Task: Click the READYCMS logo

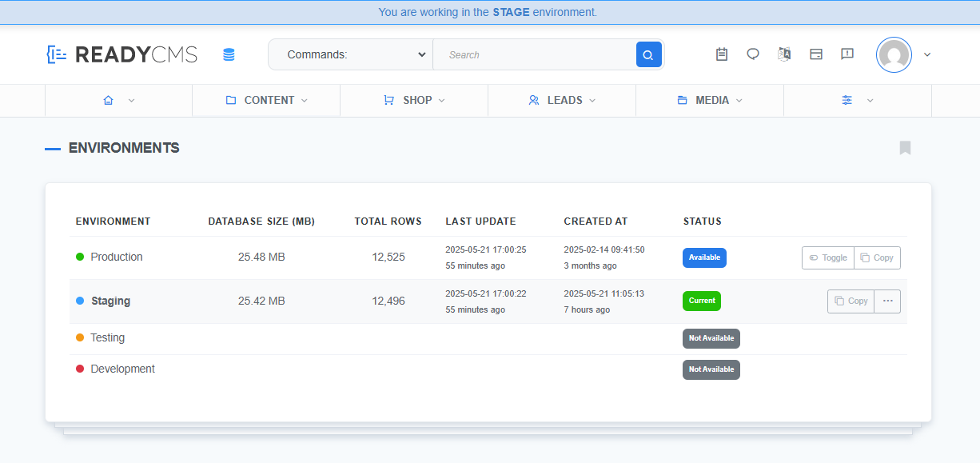Action: click(x=122, y=54)
